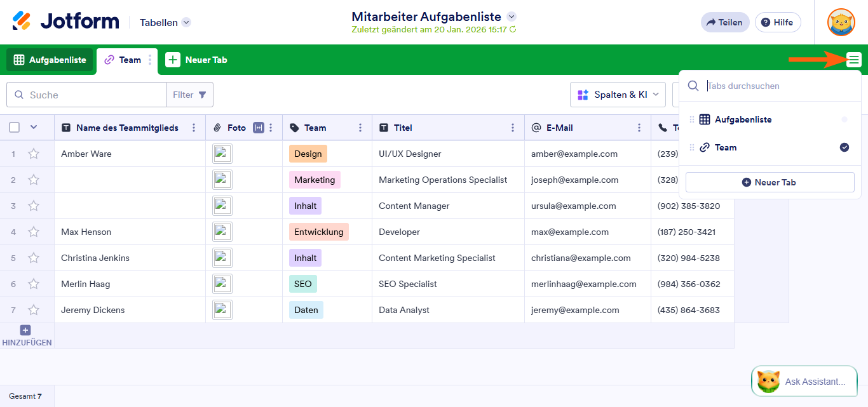Open the Ask Assistant cat icon
Viewport: 868px width, 407px height.
tap(769, 381)
